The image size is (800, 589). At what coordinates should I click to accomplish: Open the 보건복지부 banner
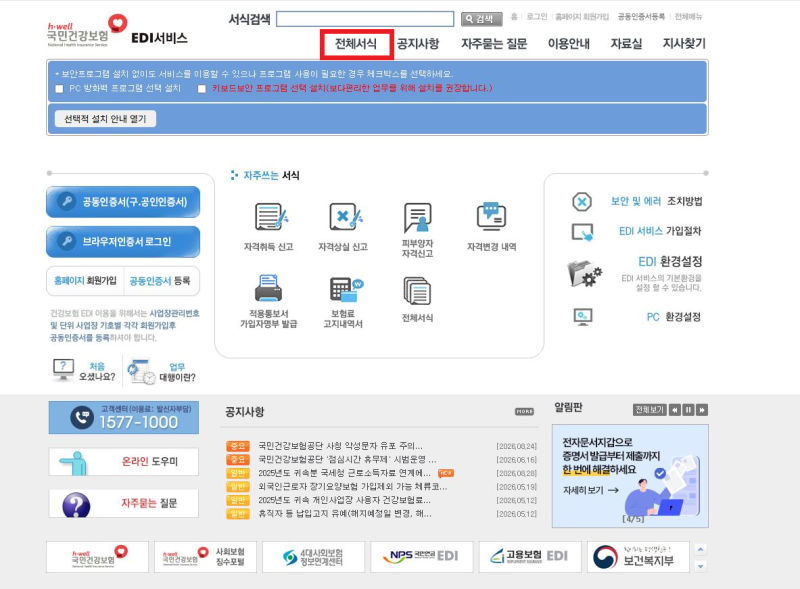[638, 557]
